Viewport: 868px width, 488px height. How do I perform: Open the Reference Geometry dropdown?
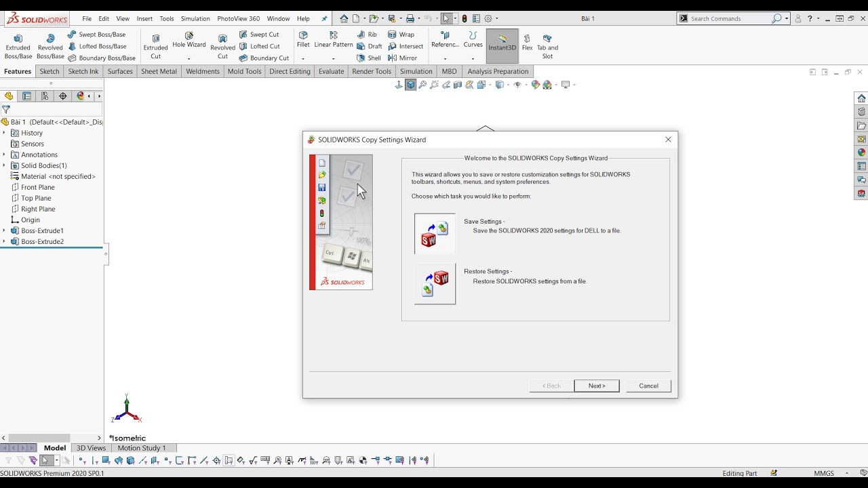coord(445,58)
